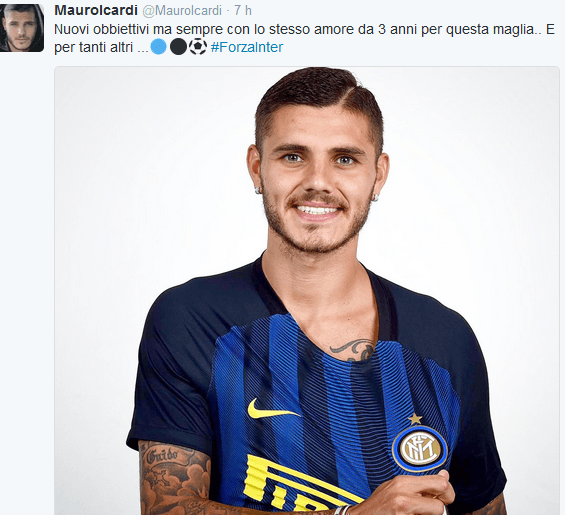565x515 pixels.
Task: Click the player's face in the photo
Action: [317, 180]
